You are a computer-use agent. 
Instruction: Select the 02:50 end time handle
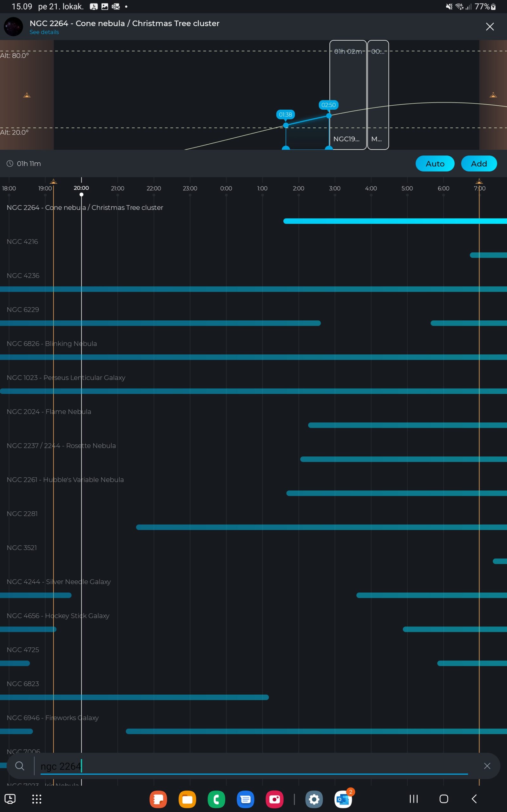[329, 116]
